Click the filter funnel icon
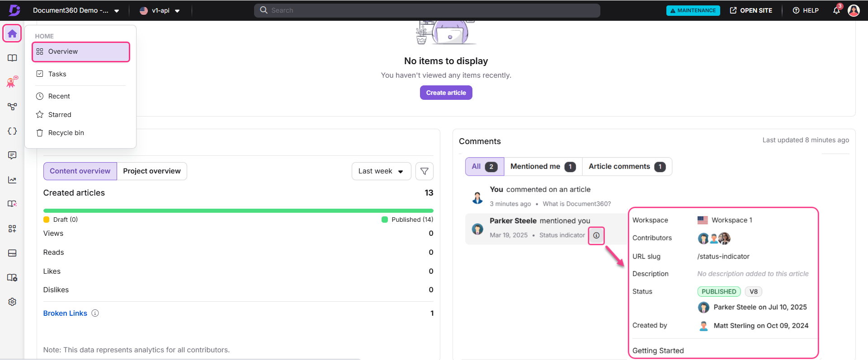868x360 pixels. pyautogui.click(x=424, y=171)
